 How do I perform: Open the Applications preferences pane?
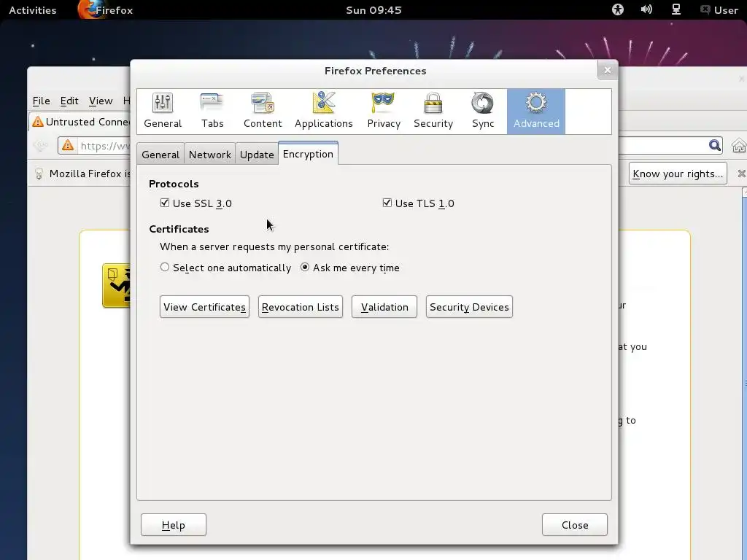pos(323,111)
